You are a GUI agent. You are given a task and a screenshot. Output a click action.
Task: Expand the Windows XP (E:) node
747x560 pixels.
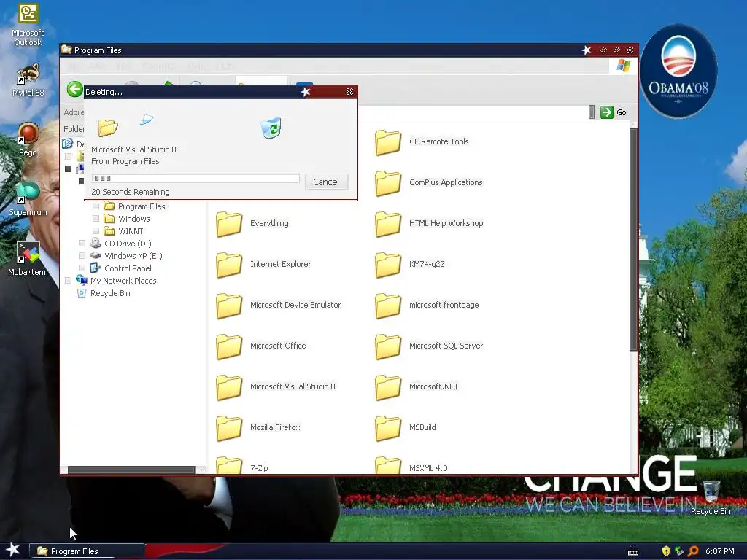(x=82, y=256)
